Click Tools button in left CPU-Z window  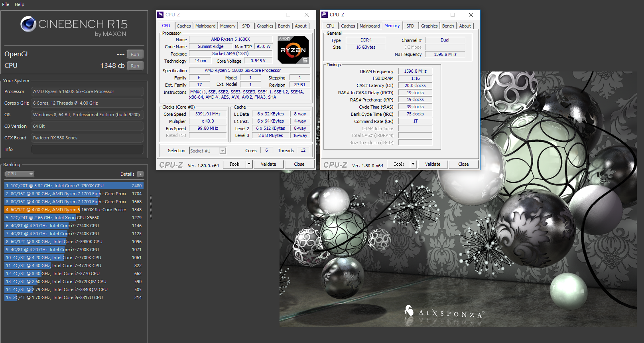[234, 164]
